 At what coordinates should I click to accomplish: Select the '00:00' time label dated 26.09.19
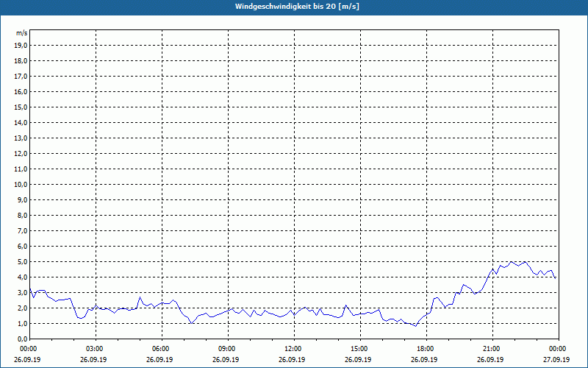coord(28,349)
